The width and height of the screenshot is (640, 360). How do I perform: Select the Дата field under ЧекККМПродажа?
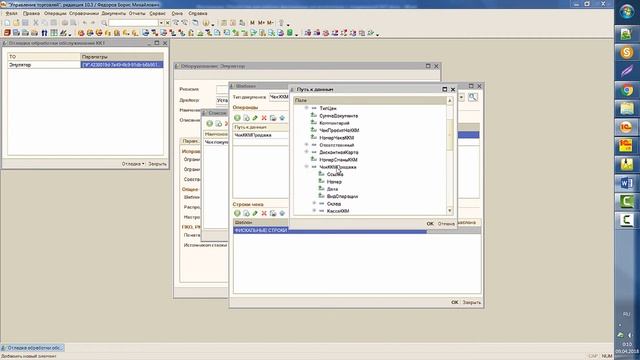pyautogui.click(x=332, y=189)
